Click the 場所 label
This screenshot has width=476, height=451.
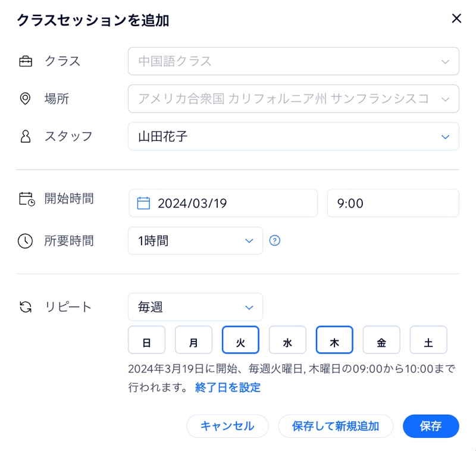[57, 99]
